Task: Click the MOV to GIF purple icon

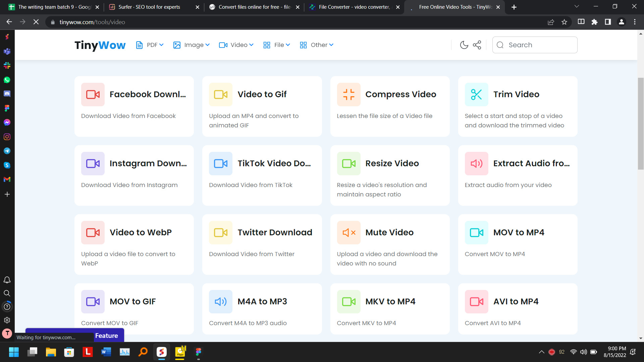Action: [x=93, y=302]
